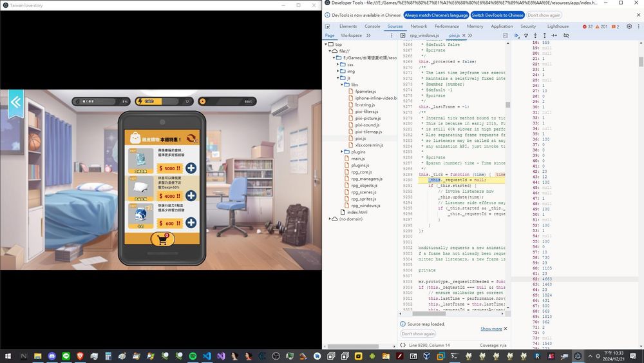Step into next function call
The image size is (644, 363).
535,35
